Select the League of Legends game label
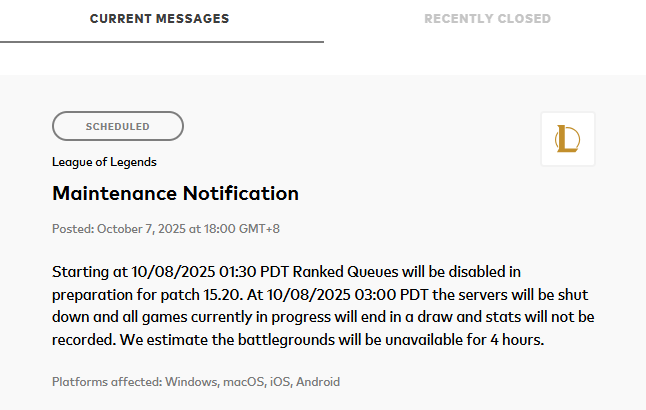 point(104,162)
